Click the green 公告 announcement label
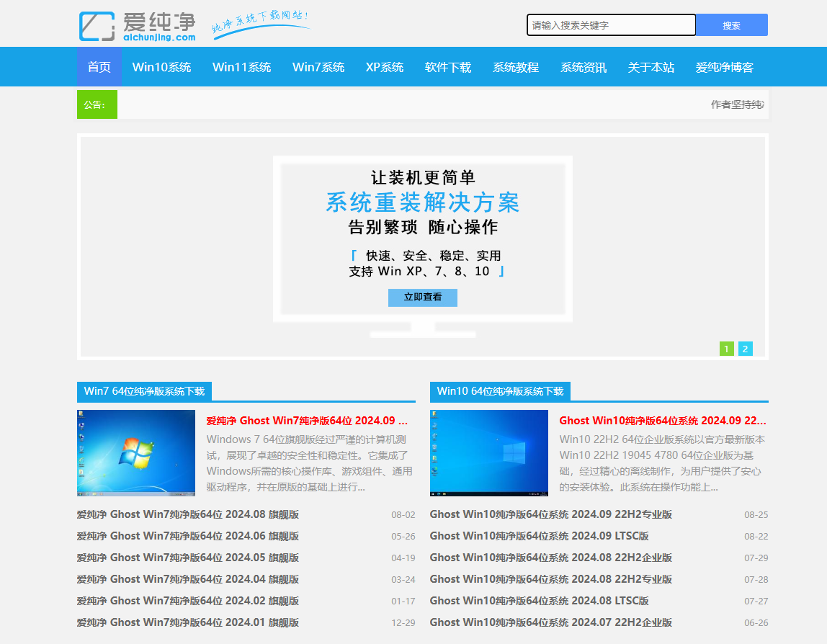The image size is (827, 644). (x=97, y=104)
